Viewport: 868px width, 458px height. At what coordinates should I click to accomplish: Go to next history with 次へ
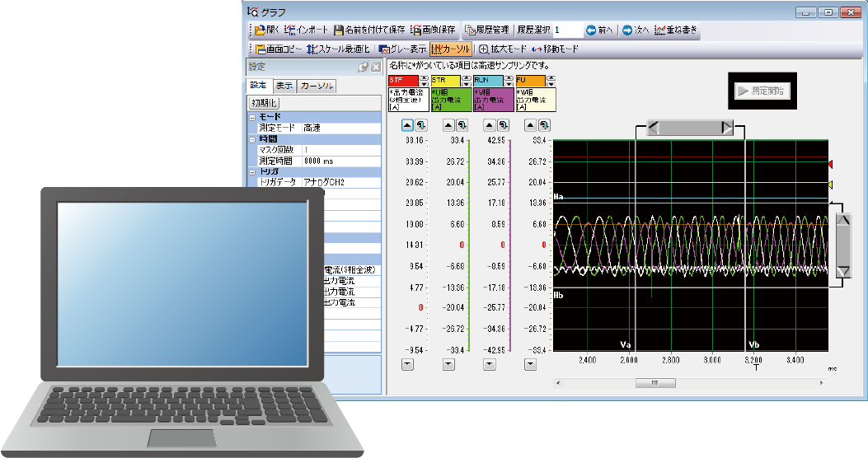[x=636, y=30]
